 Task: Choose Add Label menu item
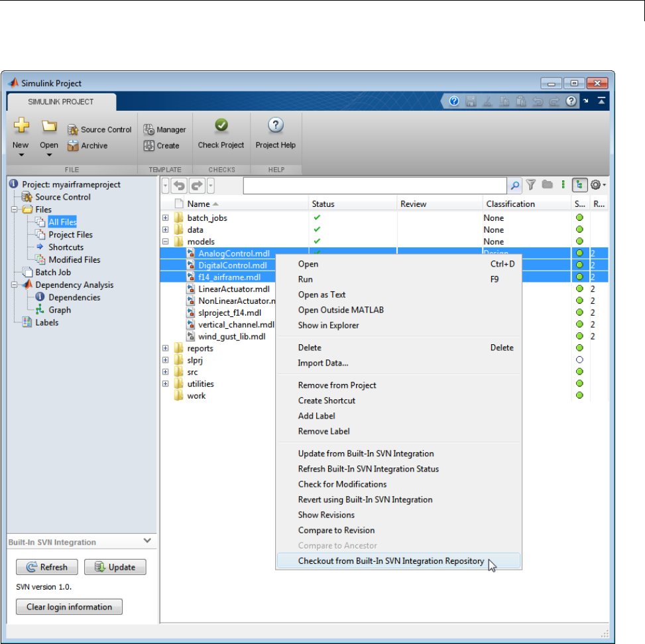(398, 416)
